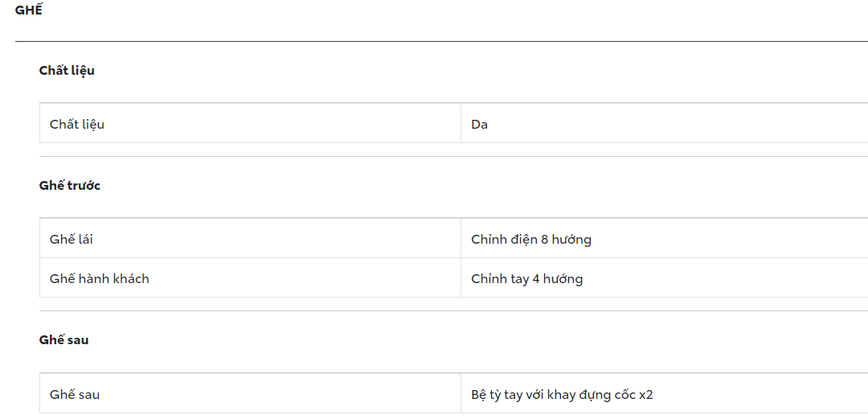The height and width of the screenshot is (419, 868).
Task: Click the Bệ tỳ tay với khay đựng cốc text
Action: tap(554, 395)
